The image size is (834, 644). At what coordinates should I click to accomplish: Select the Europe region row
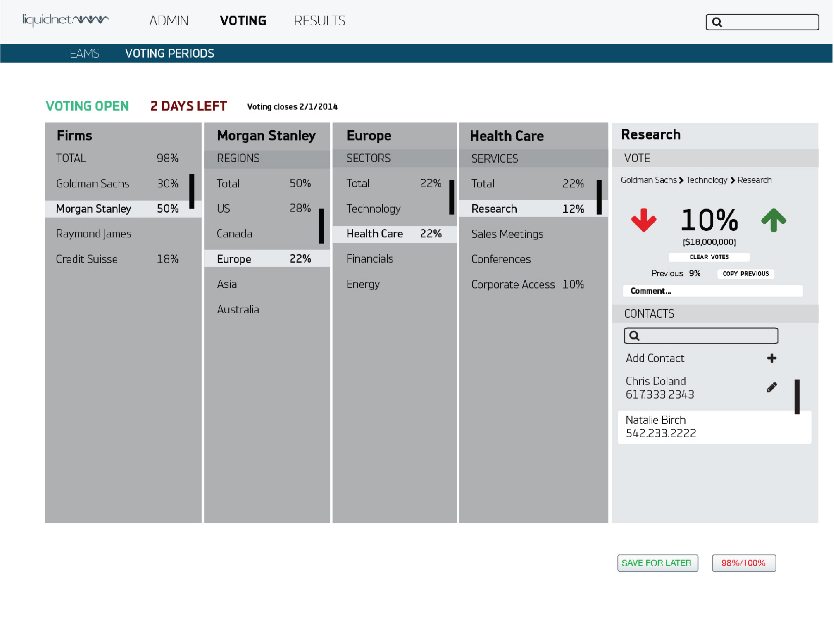[x=267, y=259]
